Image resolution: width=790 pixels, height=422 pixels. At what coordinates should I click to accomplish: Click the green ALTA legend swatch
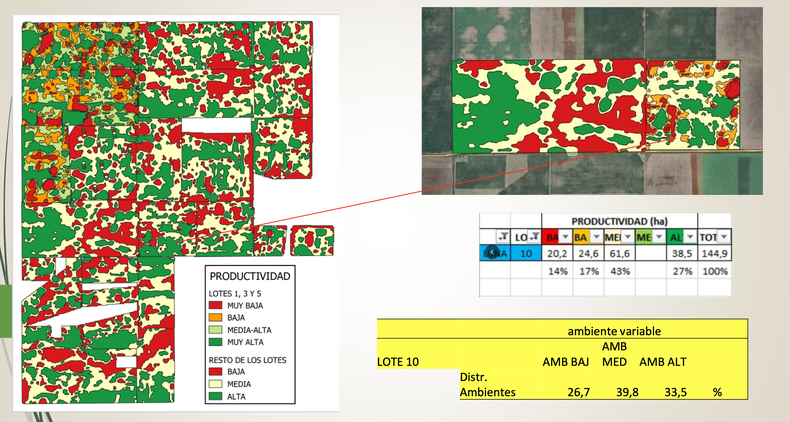(215, 396)
